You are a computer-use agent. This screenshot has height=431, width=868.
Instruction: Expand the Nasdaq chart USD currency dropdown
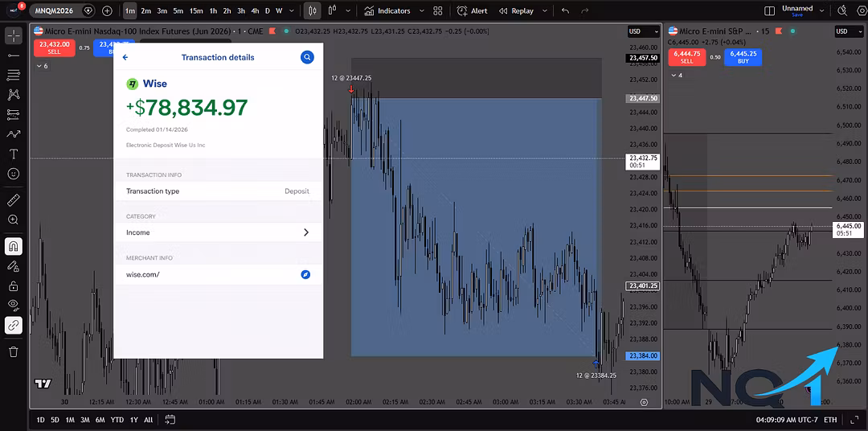pyautogui.click(x=644, y=31)
